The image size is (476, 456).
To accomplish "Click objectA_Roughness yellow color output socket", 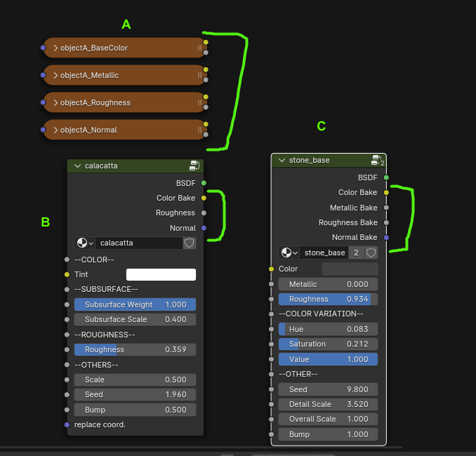I will (206, 97).
